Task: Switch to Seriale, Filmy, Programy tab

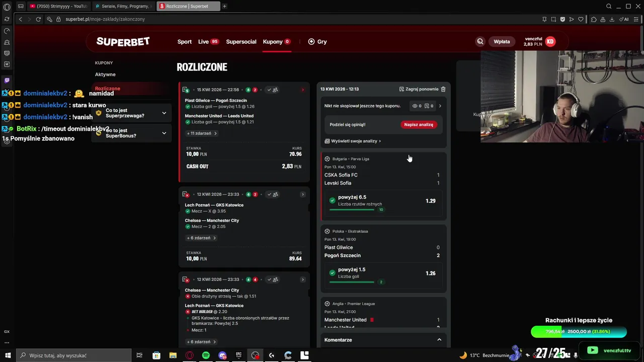Action: (x=123, y=7)
